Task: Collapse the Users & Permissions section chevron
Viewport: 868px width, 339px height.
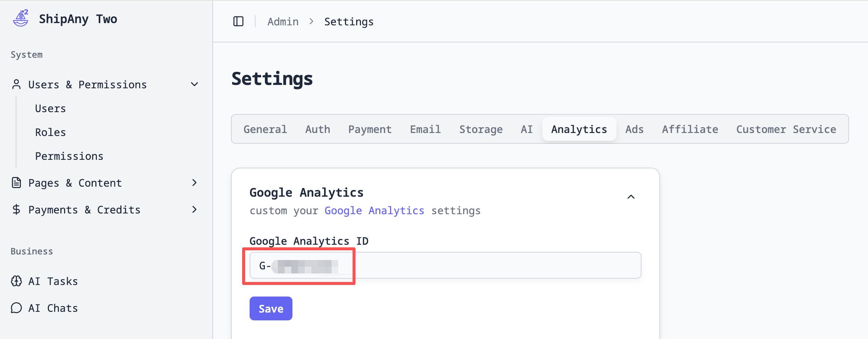Action: point(194,85)
